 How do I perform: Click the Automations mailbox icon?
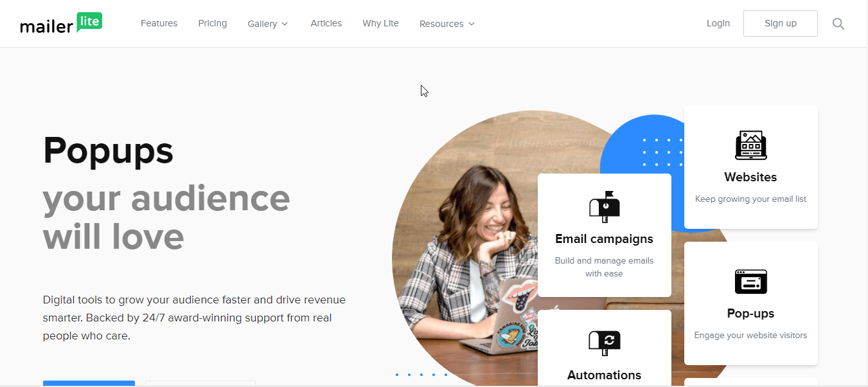(604, 343)
